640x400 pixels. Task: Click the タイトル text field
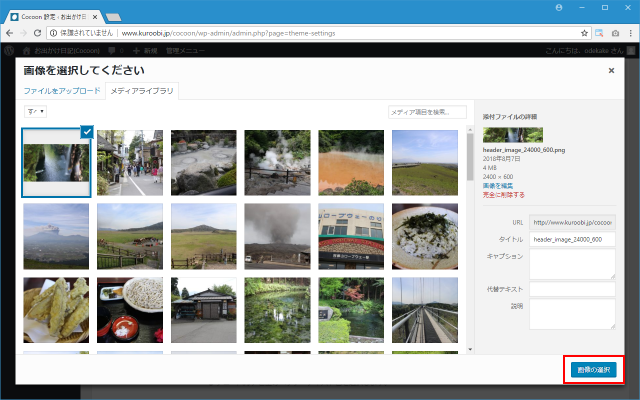coord(572,240)
